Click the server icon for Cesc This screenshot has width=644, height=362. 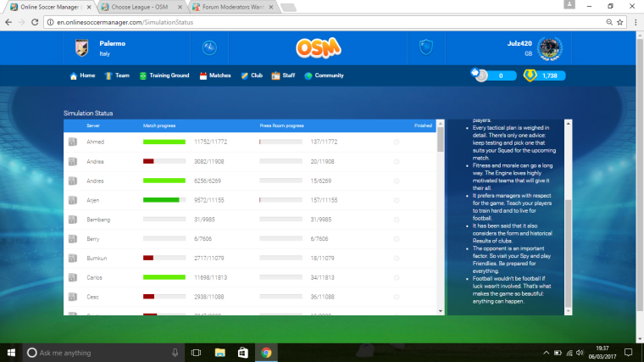click(x=73, y=297)
